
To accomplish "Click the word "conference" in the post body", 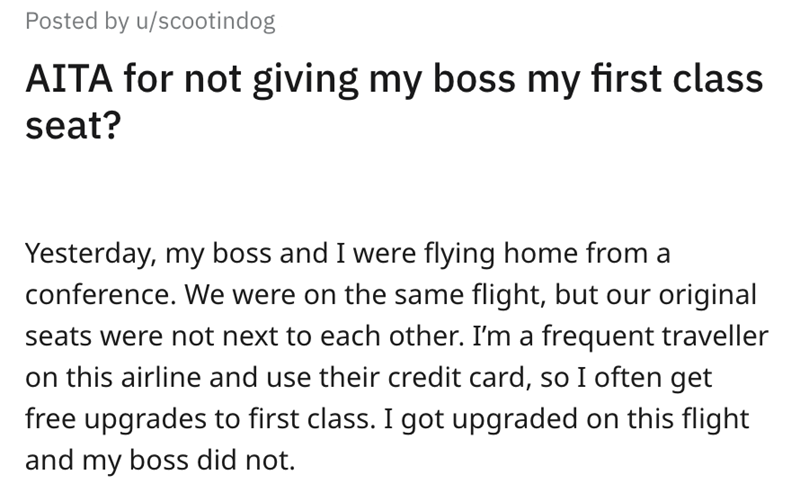I will [88, 298].
